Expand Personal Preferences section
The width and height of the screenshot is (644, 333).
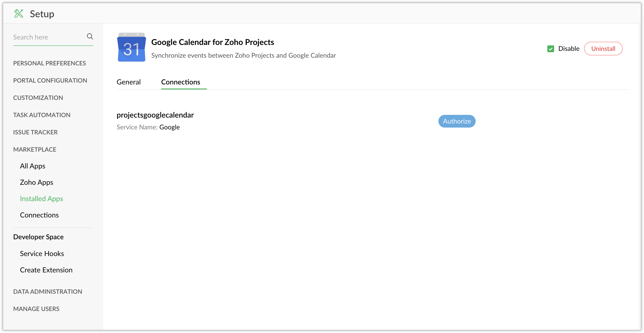(49, 63)
